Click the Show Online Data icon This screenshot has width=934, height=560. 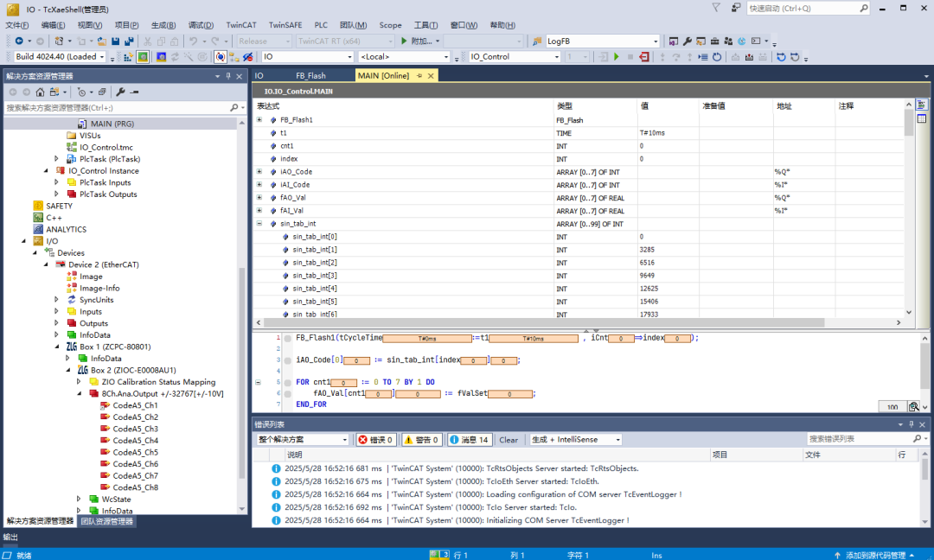[221, 56]
